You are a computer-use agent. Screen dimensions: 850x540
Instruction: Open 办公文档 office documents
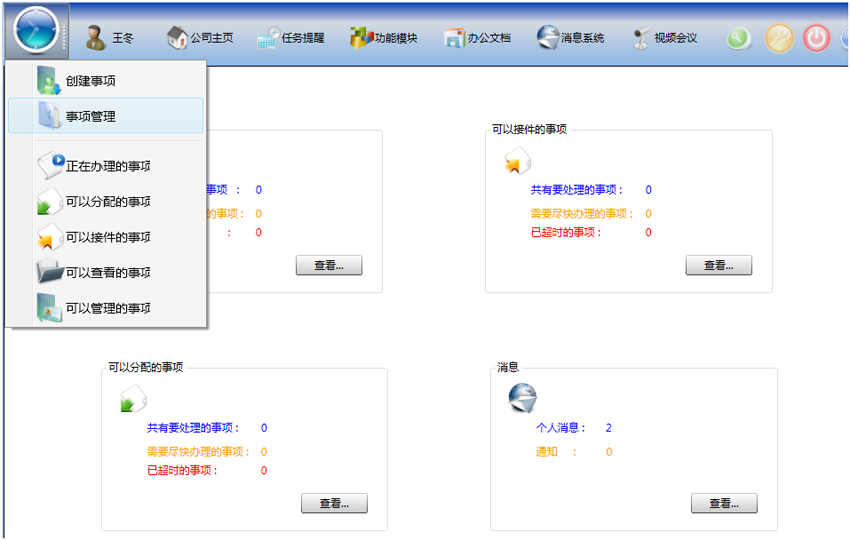[x=478, y=38]
